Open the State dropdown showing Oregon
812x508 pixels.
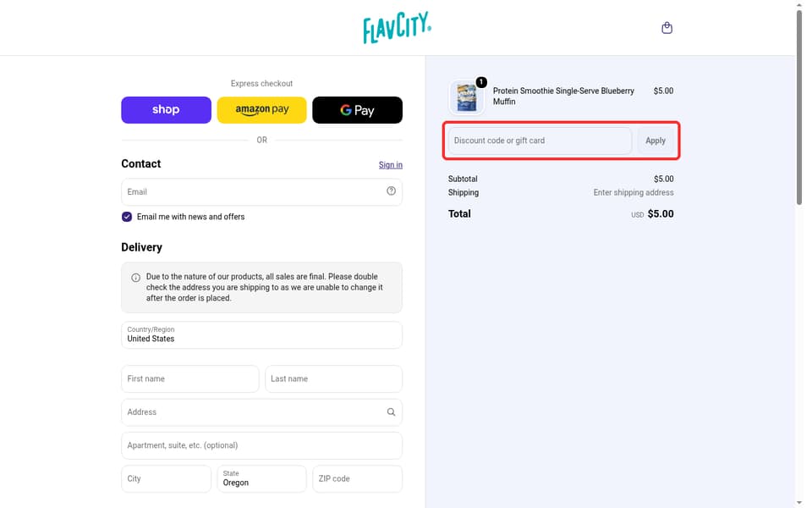(261, 478)
